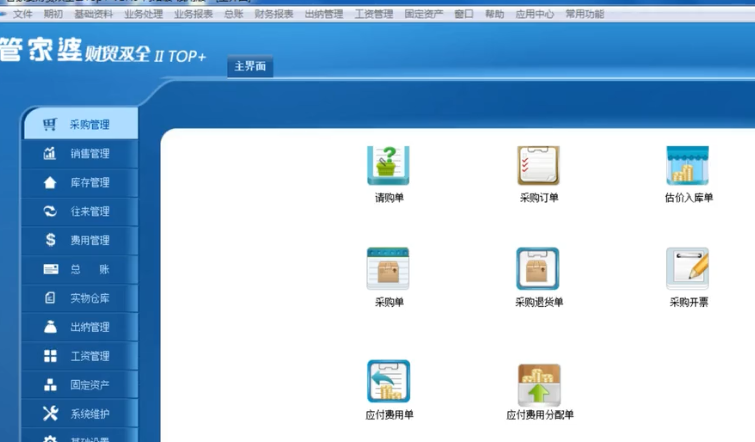Open the 业务处理 menu

click(143, 14)
